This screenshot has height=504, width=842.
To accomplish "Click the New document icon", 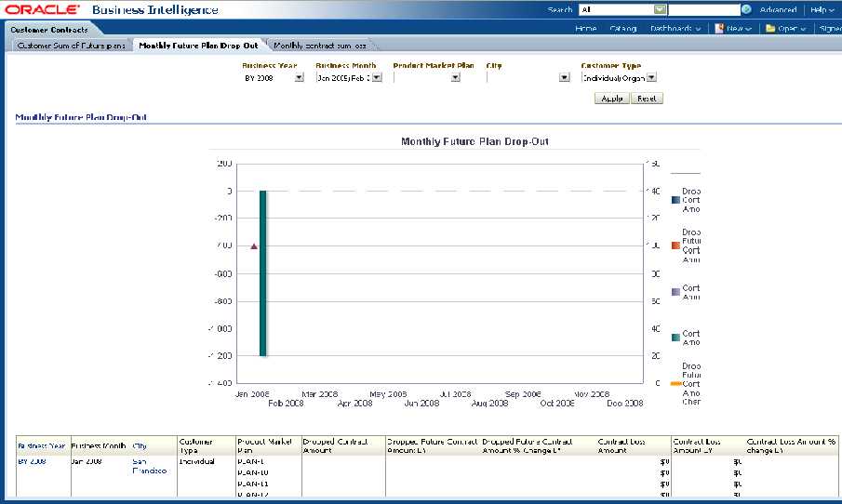I will click(719, 29).
